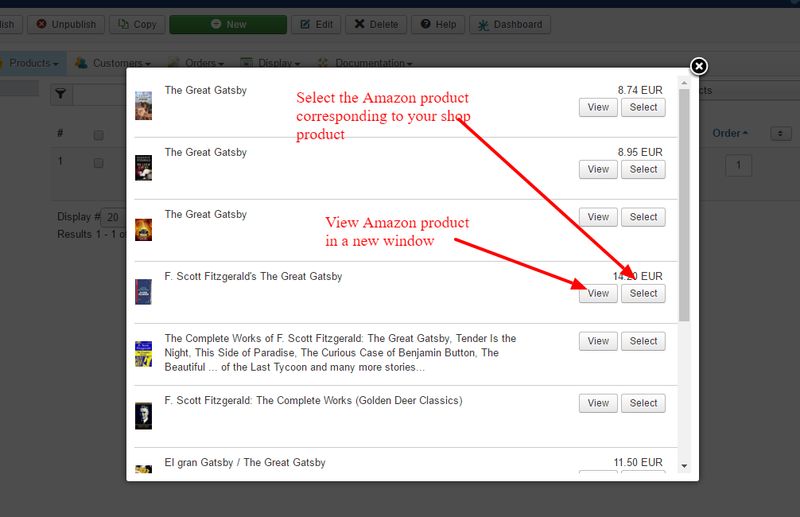Screen dimensions: 800x517
Task: Open the 8.74 EUR Great Gatsby cover thumbnail
Action: 143,106
